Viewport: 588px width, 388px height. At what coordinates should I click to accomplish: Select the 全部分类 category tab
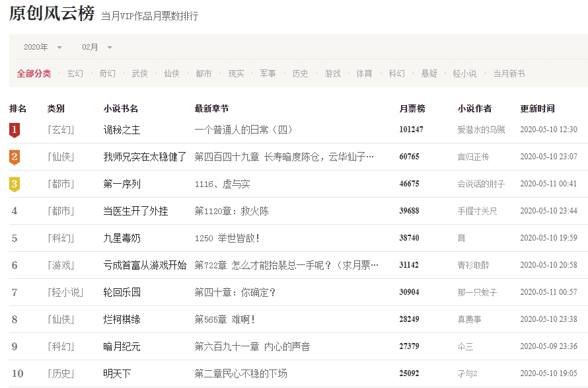(34, 73)
